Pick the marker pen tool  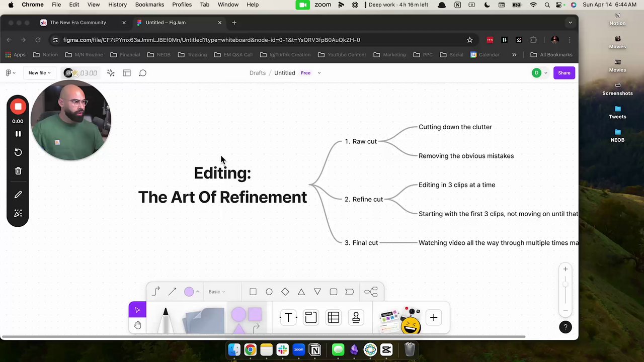coord(165,320)
